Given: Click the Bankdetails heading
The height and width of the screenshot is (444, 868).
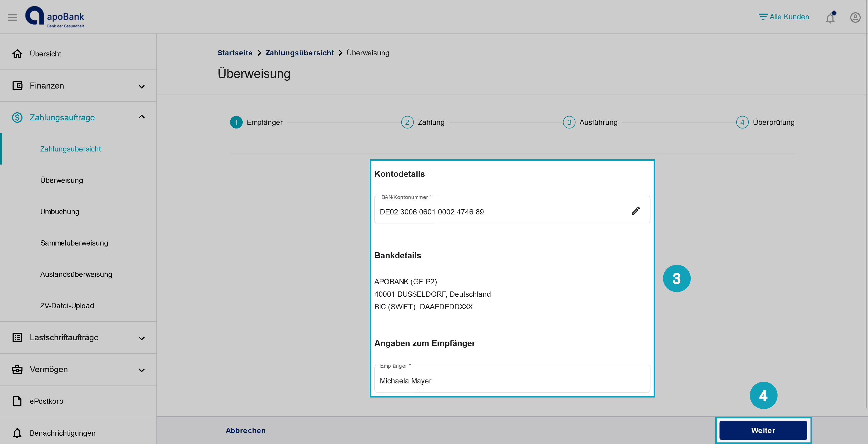Looking at the screenshot, I should click(x=398, y=255).
